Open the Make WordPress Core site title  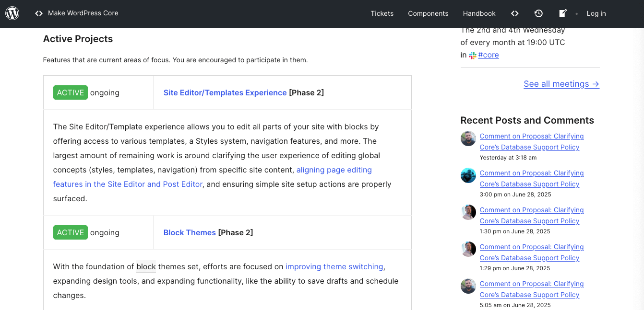pos(83,13)
